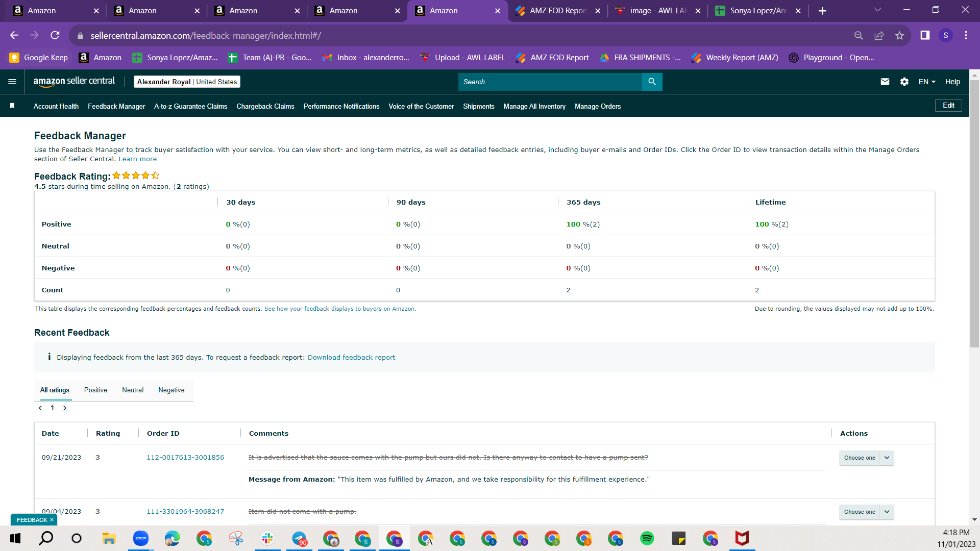The image size is (980, 551).
Task: Open the EN language dropdown
Action: pyautogui.click(x=927, y=82)
